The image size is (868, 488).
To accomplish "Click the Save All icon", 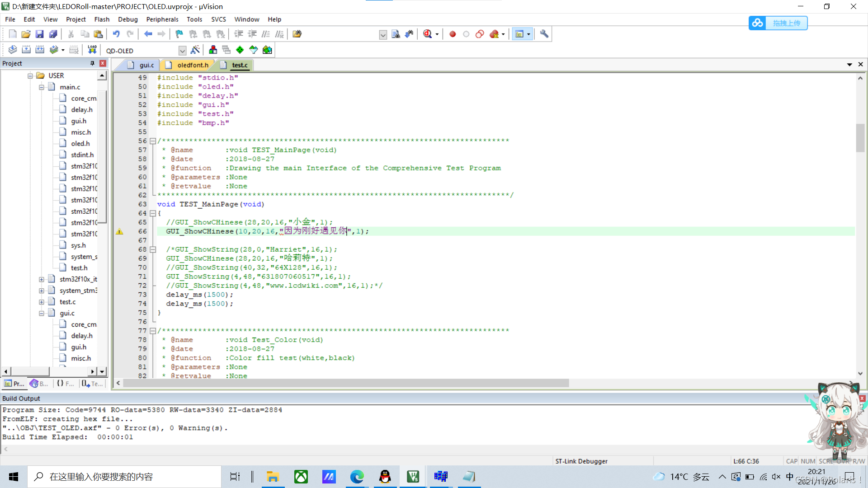I will point(53,34).
